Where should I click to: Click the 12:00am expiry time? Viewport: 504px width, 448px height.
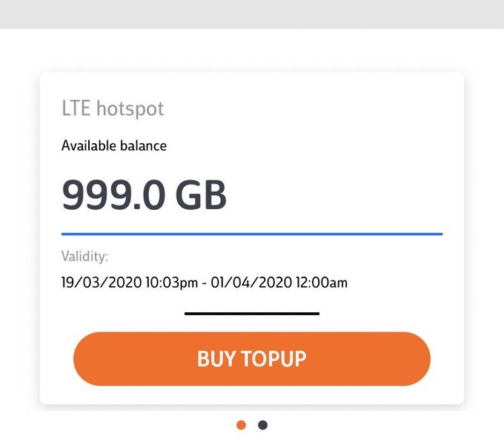coord(319,283)
